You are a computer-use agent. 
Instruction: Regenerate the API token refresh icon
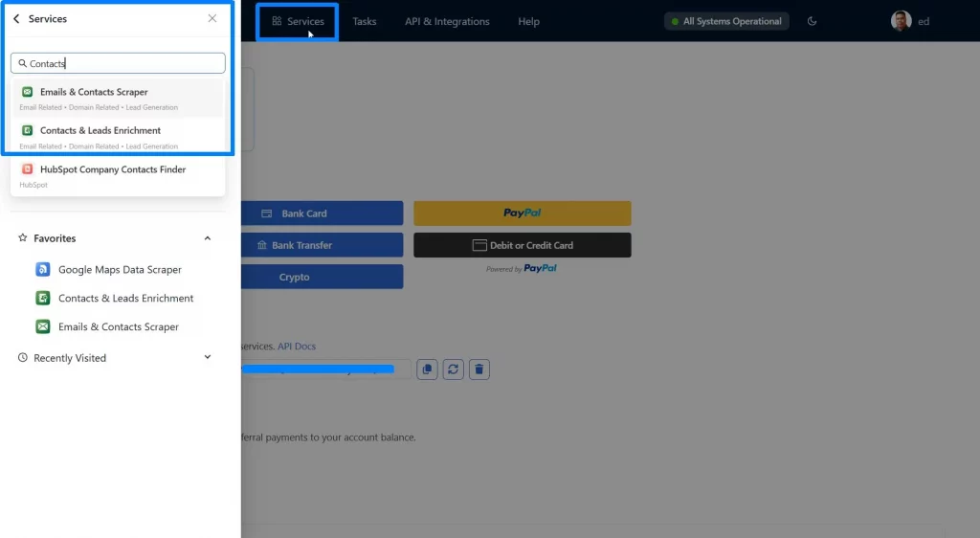(453, 370)
